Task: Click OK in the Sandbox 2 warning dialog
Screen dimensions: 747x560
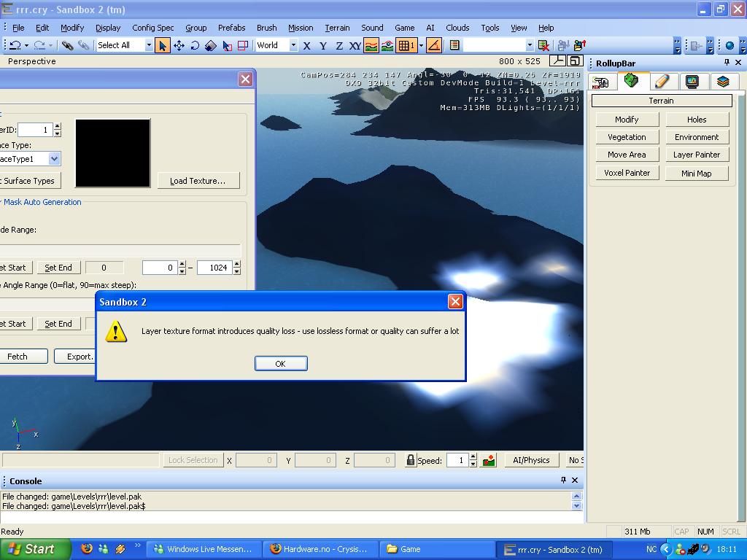Action: (281, 363)
